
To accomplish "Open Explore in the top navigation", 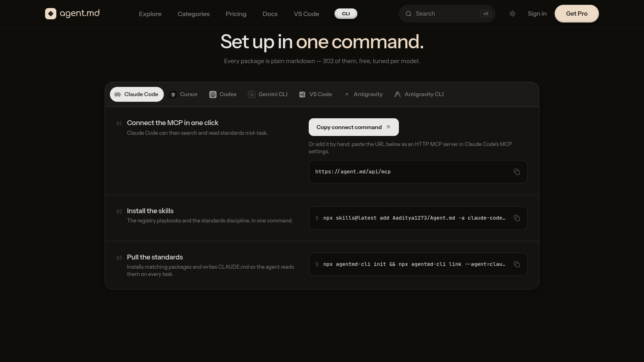I will tap(150, 14).
